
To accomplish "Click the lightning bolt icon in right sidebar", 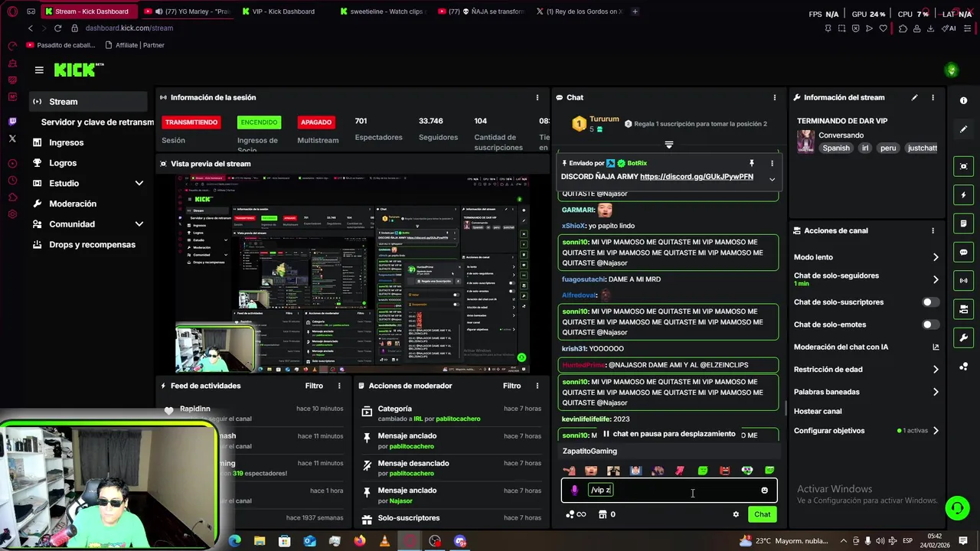I will 963,195.
